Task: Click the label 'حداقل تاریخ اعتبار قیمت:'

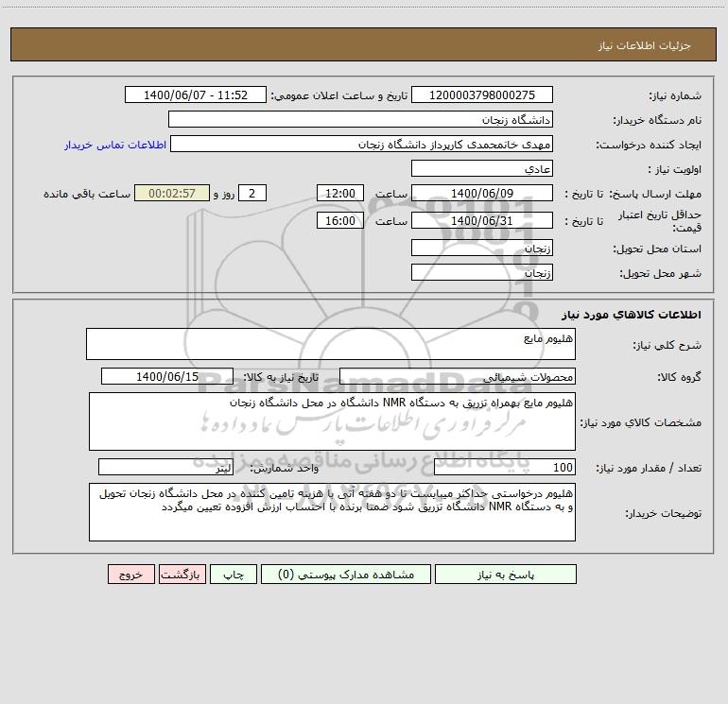Action: 660,221
